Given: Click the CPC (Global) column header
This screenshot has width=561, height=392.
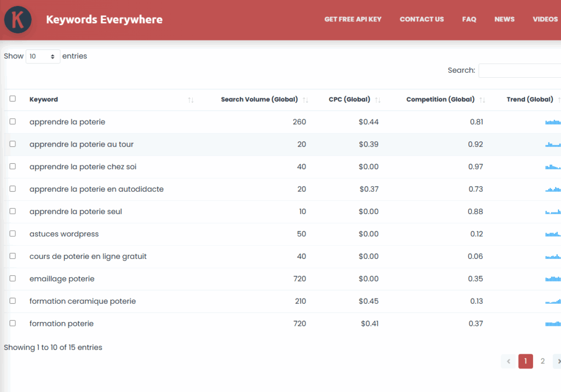Looking at the screenshot, I should click(350, 100).
